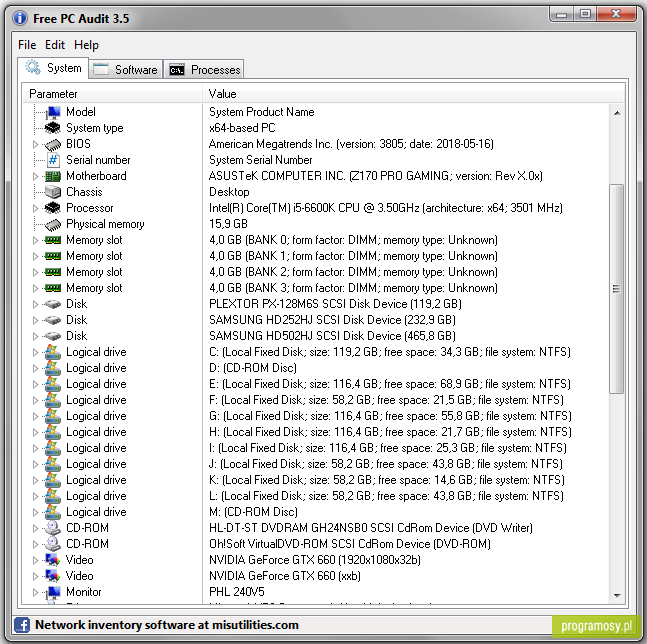
Task: Expand the D: CD-ROM Disc logical drive
Action: coord(35,368)
